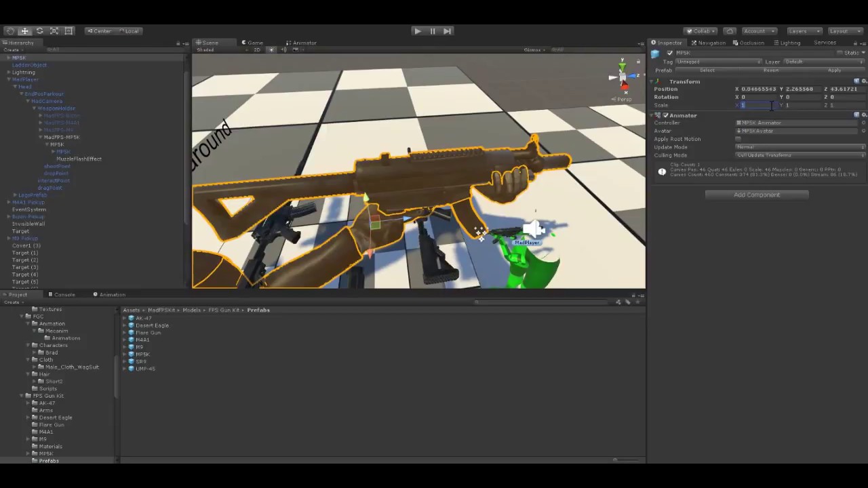Screen dimensions: 868x488
Task: Click the Step frame button
Action: 447,31
